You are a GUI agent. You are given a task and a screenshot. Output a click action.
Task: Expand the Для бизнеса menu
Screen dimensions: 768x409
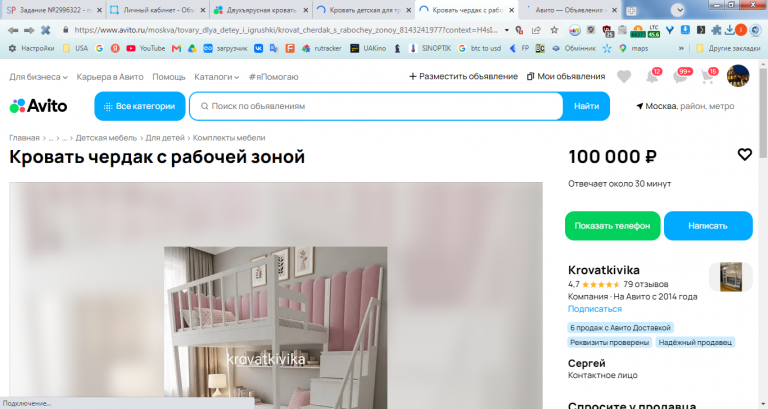[x=38, y=77]
